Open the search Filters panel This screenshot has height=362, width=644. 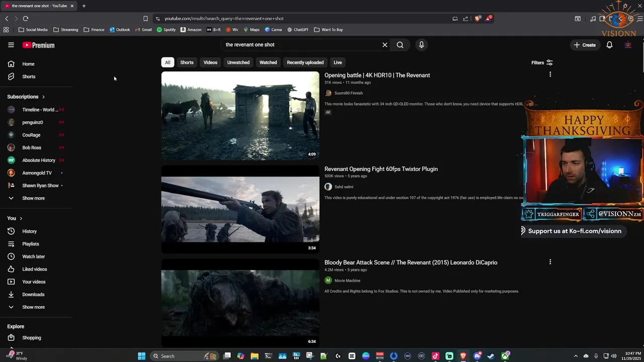542,63
